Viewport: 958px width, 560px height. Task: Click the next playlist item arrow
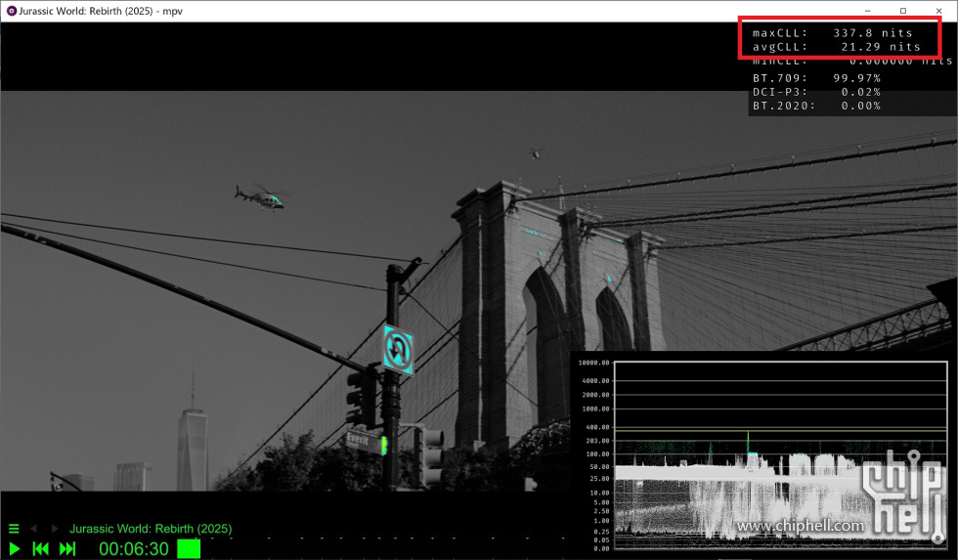[x=55, y=529]
